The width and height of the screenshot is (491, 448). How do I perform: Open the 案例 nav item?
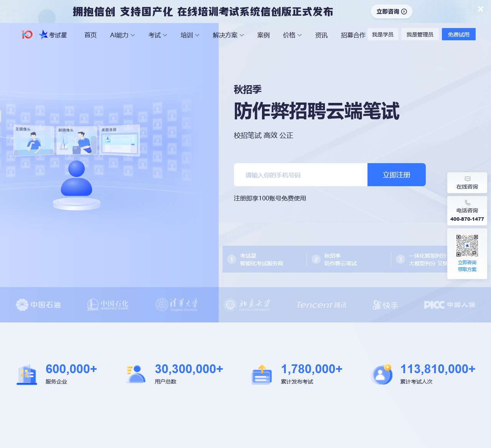pos(264,35)
